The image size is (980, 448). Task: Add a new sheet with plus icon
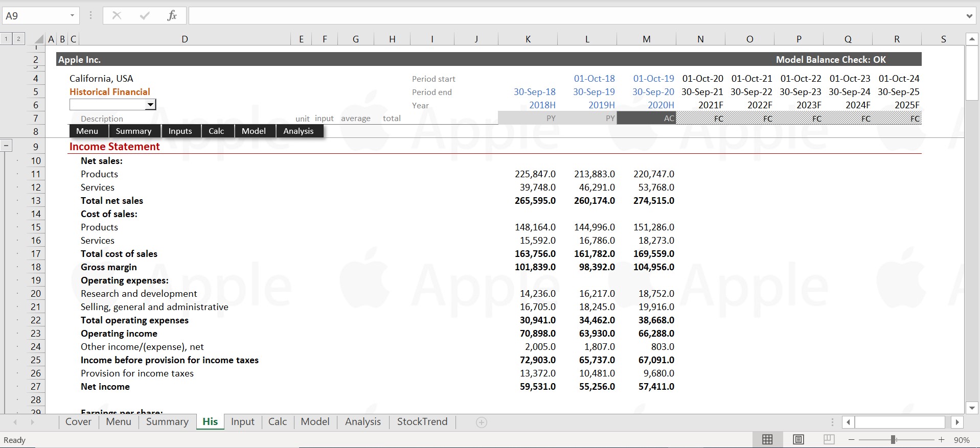tap(481, 422)
